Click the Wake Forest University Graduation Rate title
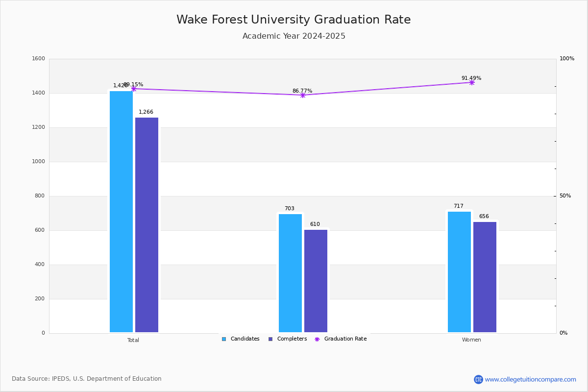This screenshot has width=588, height=392. [x=294, y=20]
